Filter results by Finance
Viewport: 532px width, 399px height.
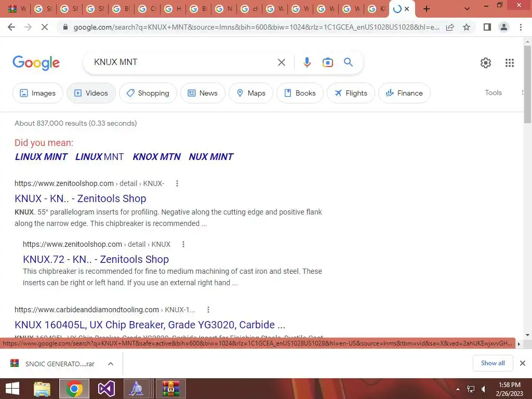point(404,93)
